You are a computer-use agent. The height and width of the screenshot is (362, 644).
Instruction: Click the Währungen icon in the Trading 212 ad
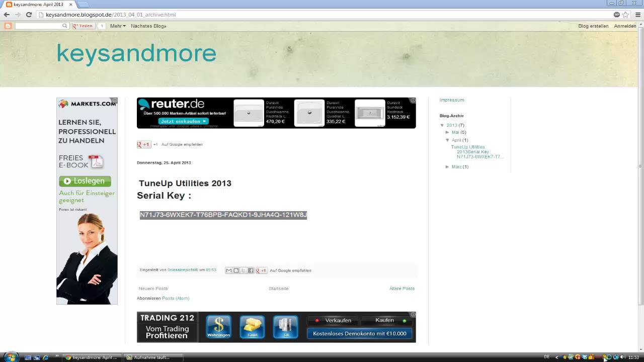pos(218,327)
